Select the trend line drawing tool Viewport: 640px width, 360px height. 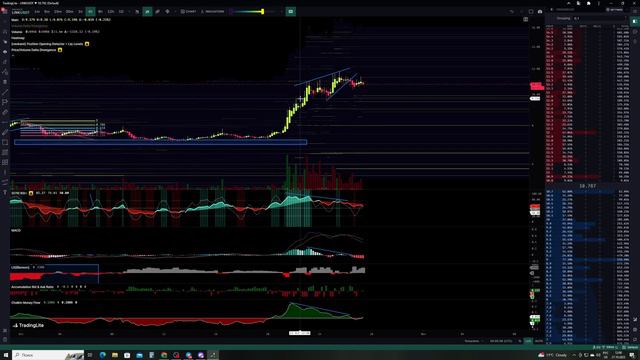[5, 92]
